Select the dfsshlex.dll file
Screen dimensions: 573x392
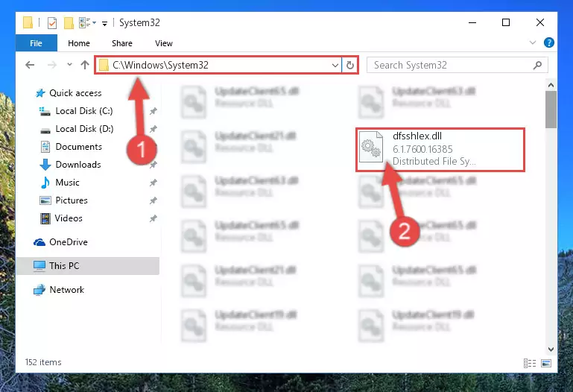(x=440, y=150)
